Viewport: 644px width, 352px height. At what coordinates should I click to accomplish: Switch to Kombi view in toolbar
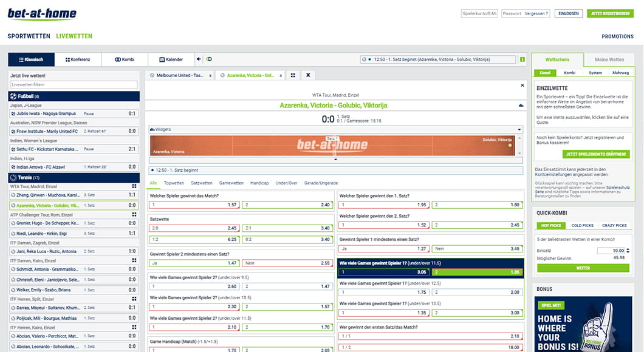125,59
